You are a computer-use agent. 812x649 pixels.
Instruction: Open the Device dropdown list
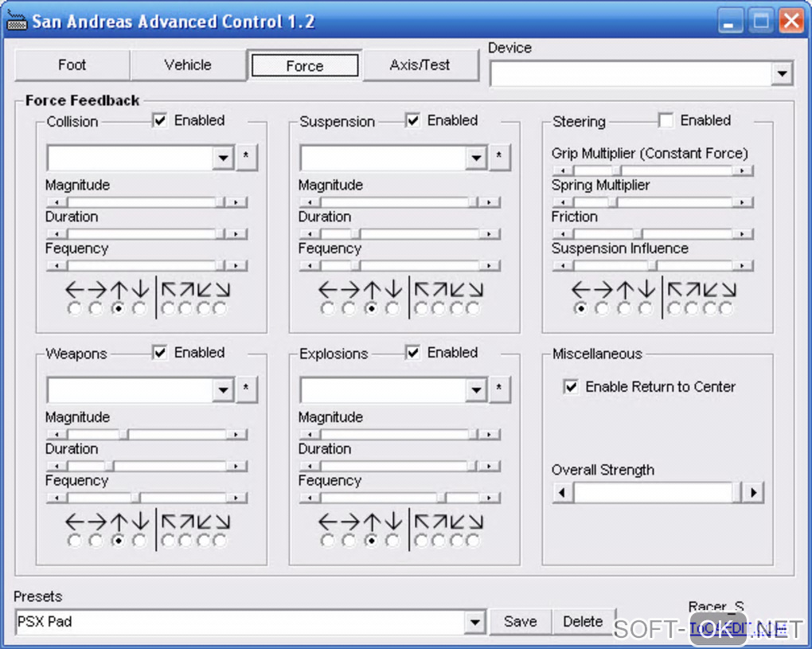782,73
